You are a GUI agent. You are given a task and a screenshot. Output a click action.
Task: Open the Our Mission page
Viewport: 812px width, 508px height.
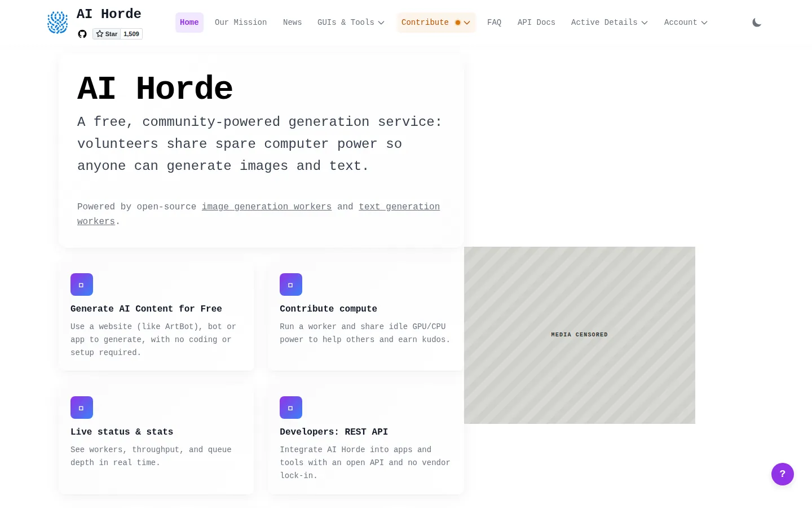coord(241,23)
